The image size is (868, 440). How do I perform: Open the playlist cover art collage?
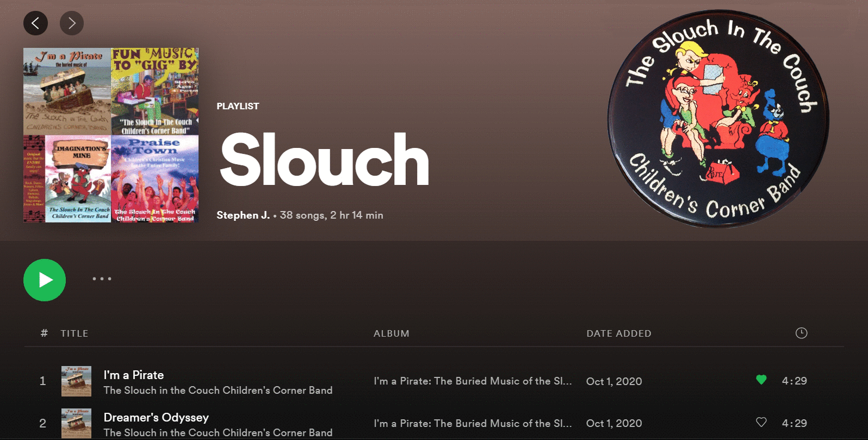point(111,135)
